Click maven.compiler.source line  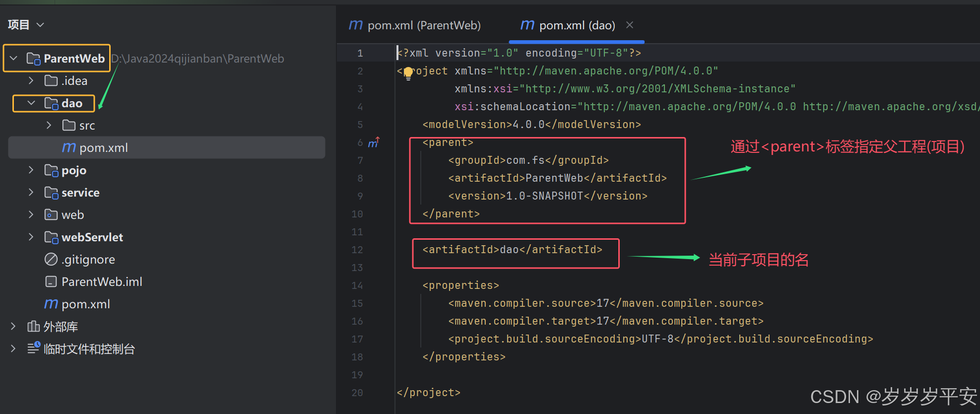606,303
